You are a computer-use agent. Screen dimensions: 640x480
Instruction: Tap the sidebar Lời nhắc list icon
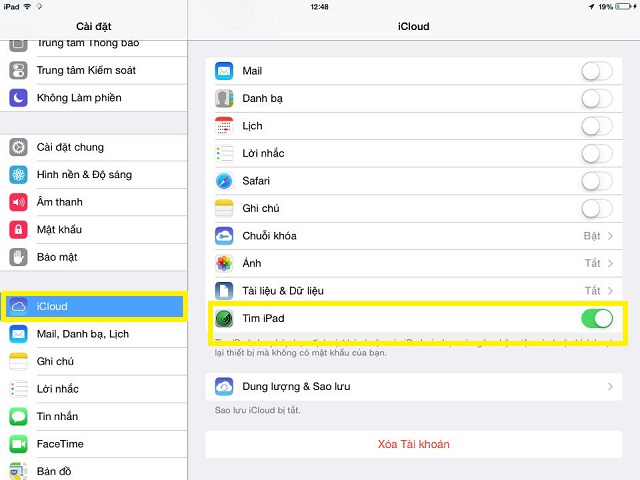(x=18, y=389)
